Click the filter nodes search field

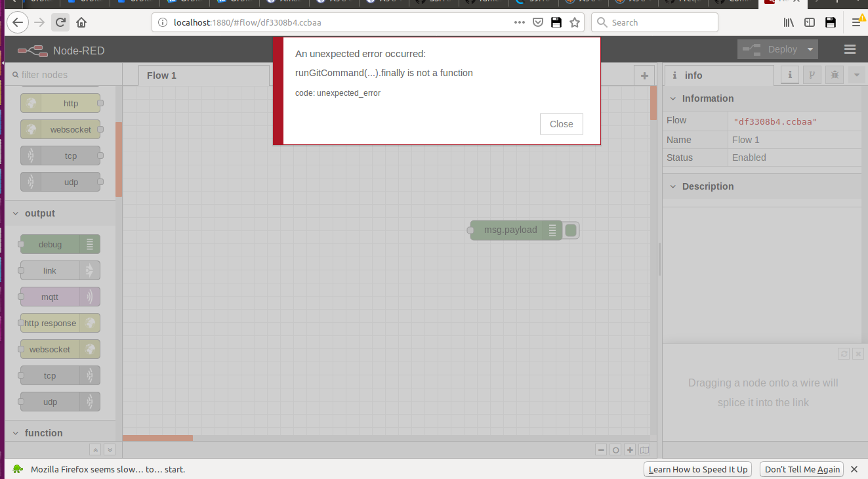(x=62, y=74)
